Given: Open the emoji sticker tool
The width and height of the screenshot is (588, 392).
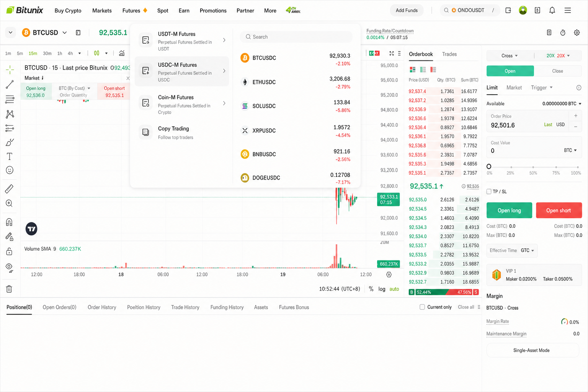Looking at the screenshot, I should click(10, 170).
